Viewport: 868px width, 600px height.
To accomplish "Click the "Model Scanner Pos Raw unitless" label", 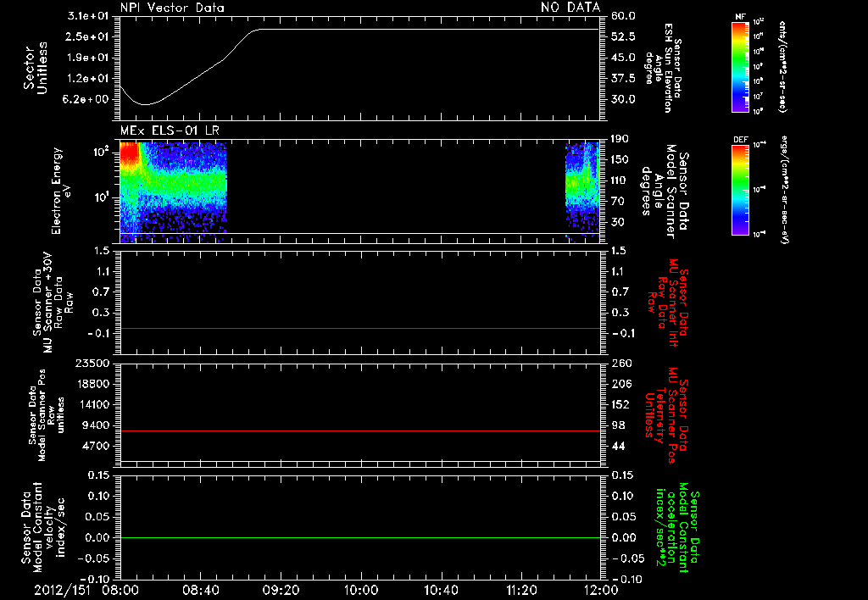I will coord(47,415).
